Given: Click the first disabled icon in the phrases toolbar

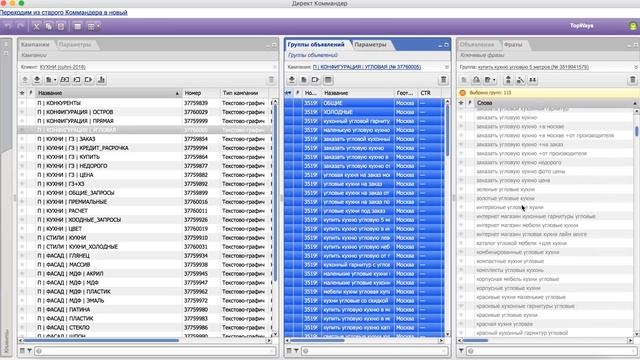Looking at the screenshot, I should click(x=464, y=80).
